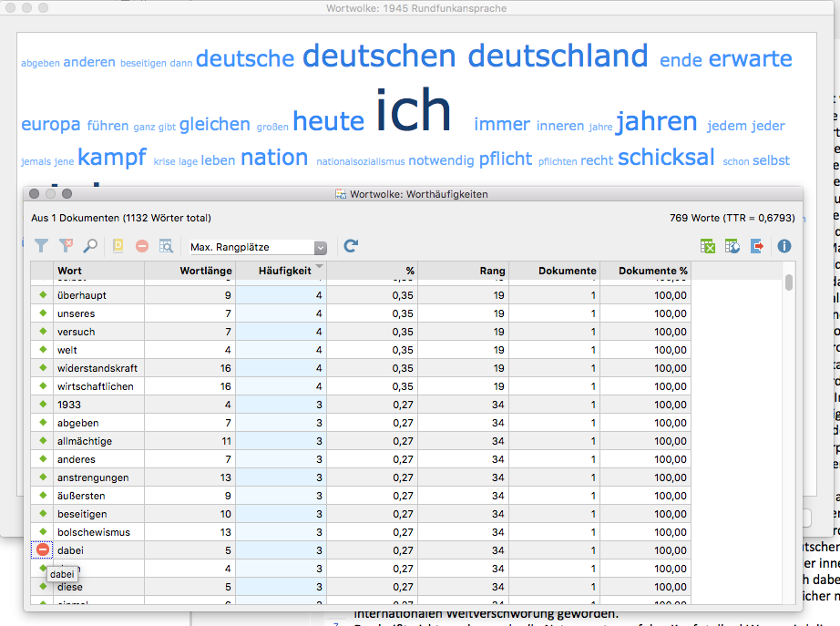Click the filter funnel icon
The width and height of the screenshot is (840, 626).
(x=41, y=246)
